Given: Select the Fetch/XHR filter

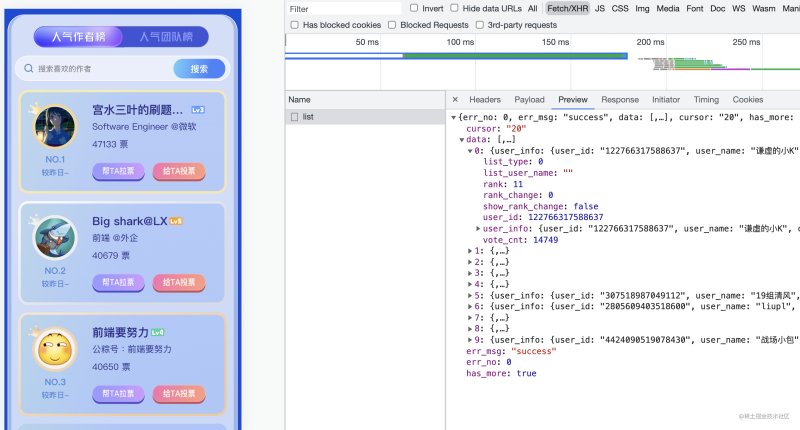Looking at the screenshot, I should click(x=567, y=9).
